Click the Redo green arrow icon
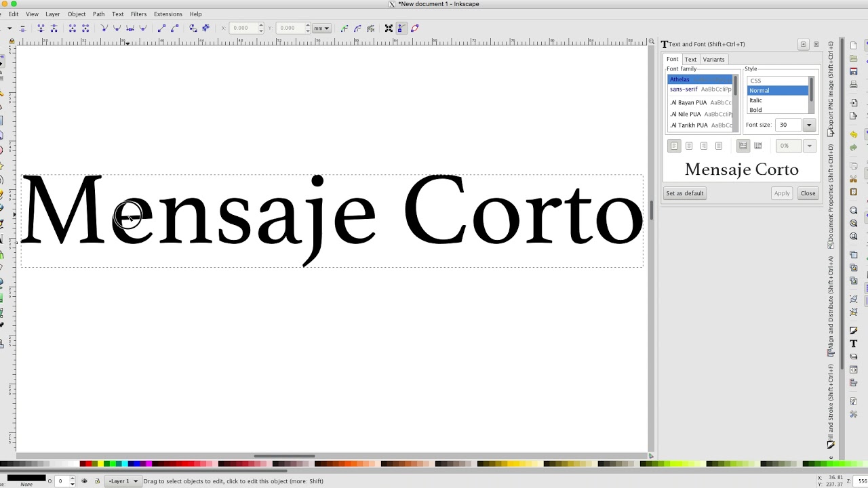This screenshot has height=488, width=868. (854, 147)
